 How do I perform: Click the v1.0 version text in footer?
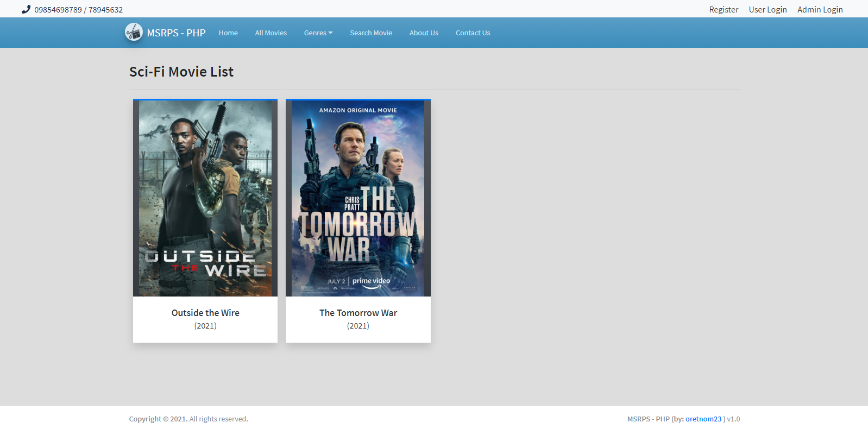[x=733, y=419]
